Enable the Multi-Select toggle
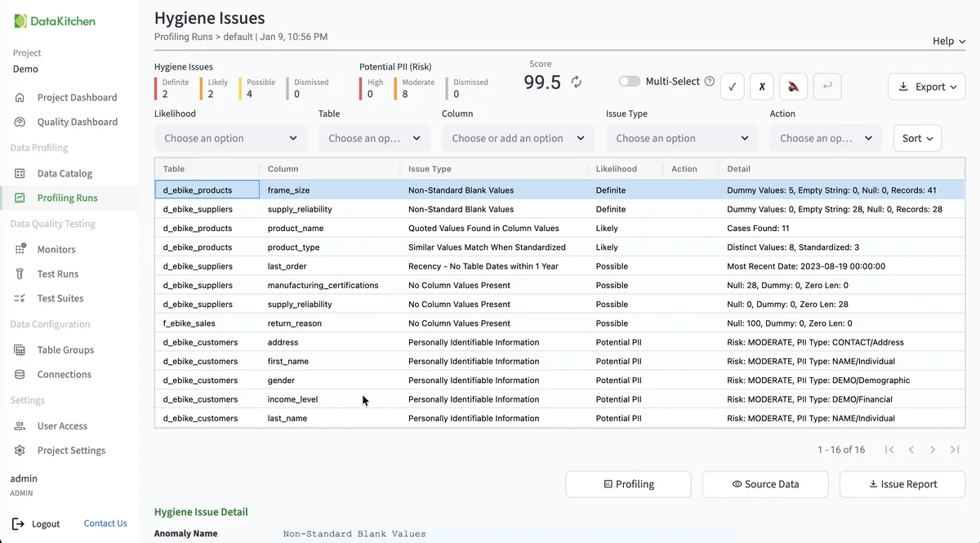 [629, 82]
